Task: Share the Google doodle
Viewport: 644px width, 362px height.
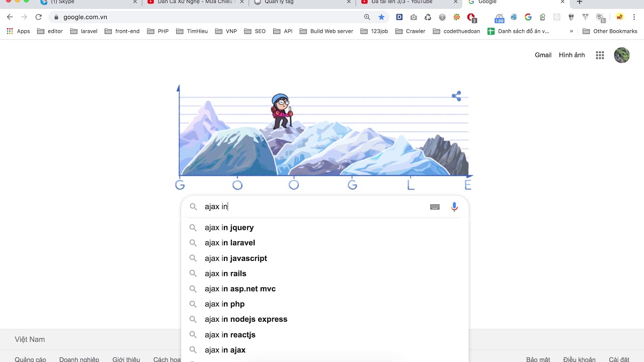Action: (456, 96)
